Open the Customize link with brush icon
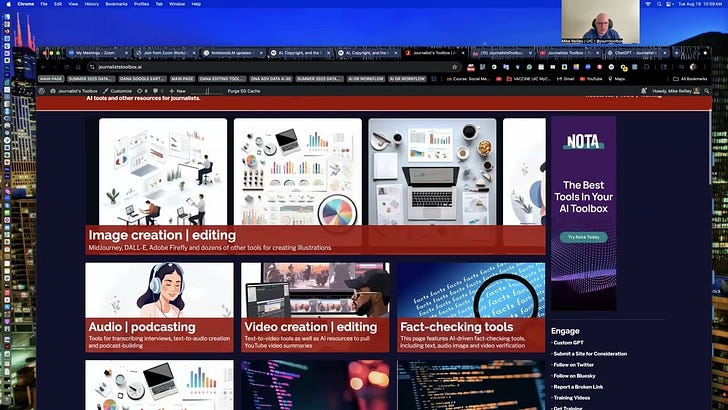The height and width of the screenshot is (410, 728). 117,91
